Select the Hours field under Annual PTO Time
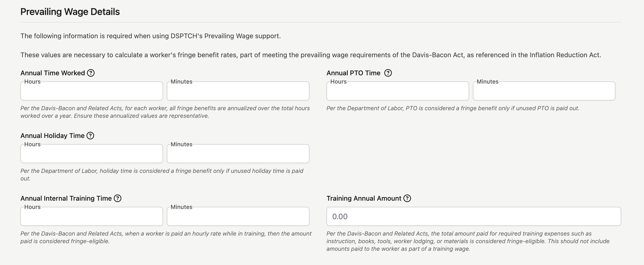This screenshot has width=644, height=265. click(x=398, y=91)
